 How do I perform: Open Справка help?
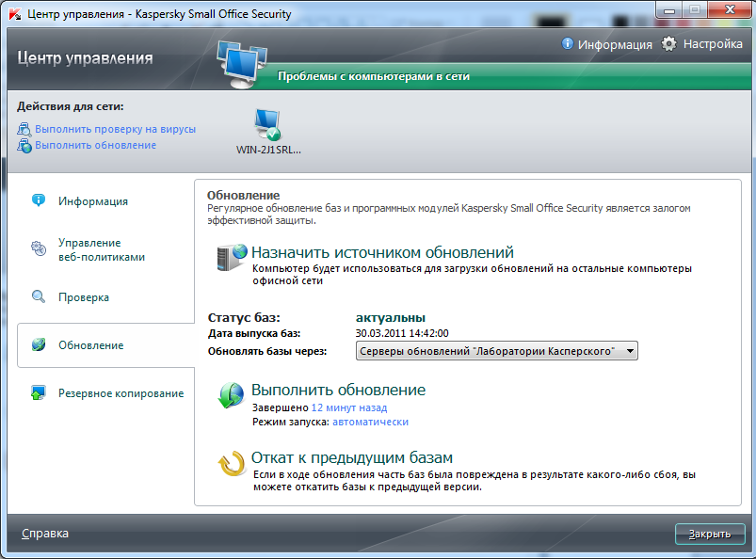pos(45,534)
